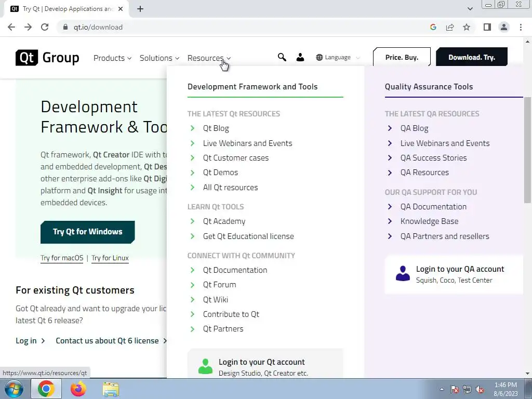
Task: Open Qt Academy
Action: (x=224, y=221)
